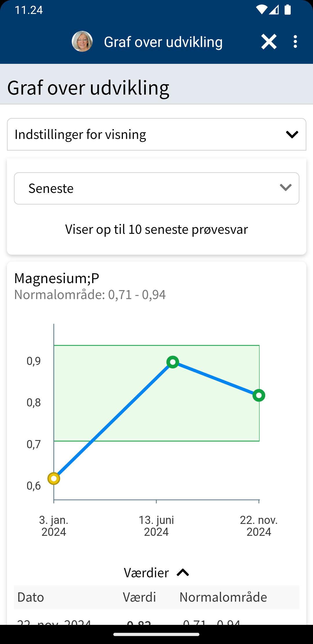313x644 pixels.
Task: Tap the battery status icon
Action: [287, 10]
